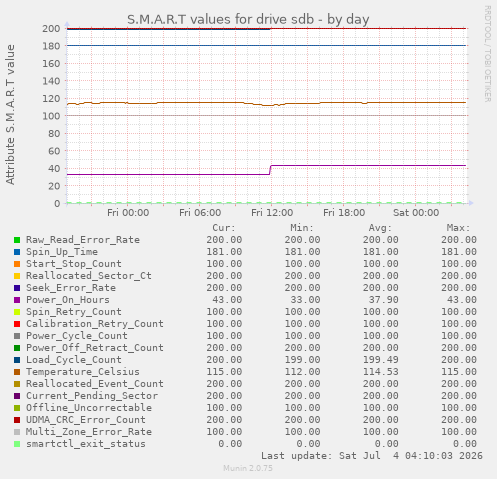This screenshot has width=497, height=479.
Task: Select the Power_Cycle_Count legend label
Action: (77, 336)
